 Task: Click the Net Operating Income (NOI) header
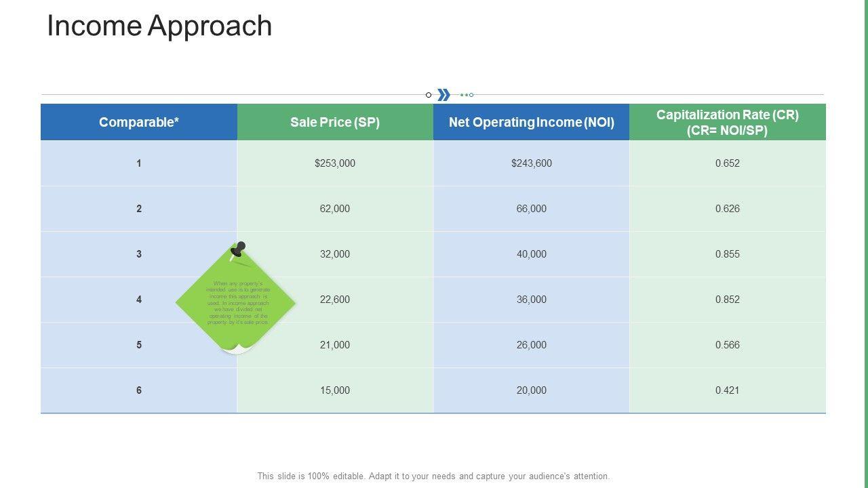click(x=532, y=122)
